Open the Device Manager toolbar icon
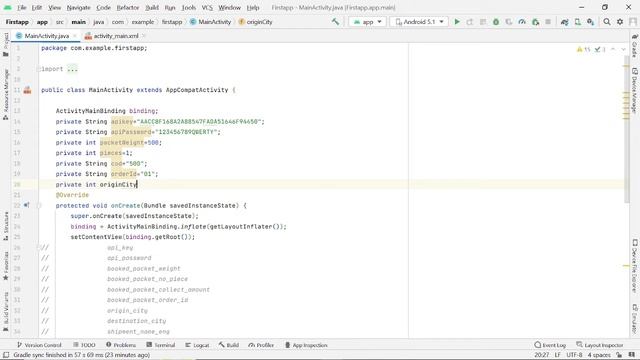The width and height of the screenshot is (640, 360). point(578,22)
